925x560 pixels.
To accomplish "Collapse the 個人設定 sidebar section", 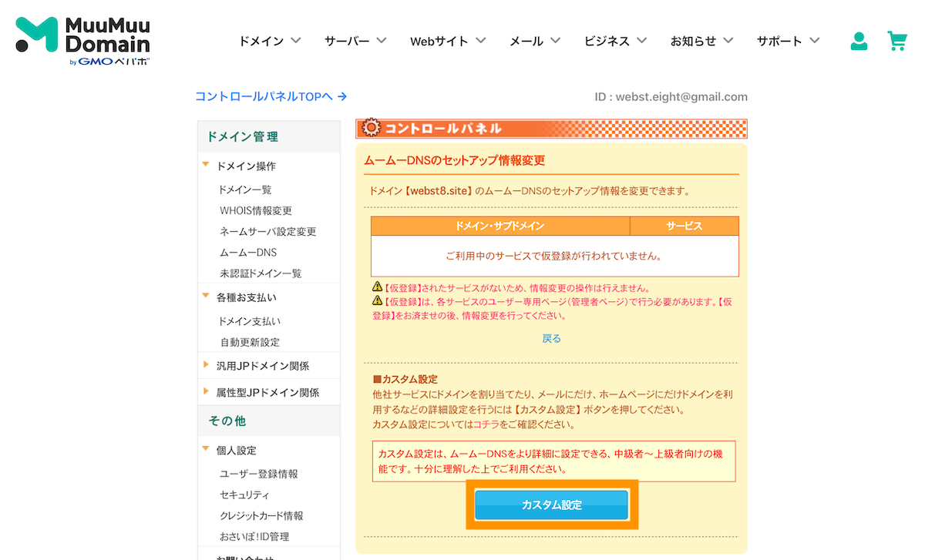I will coord(206,448).
